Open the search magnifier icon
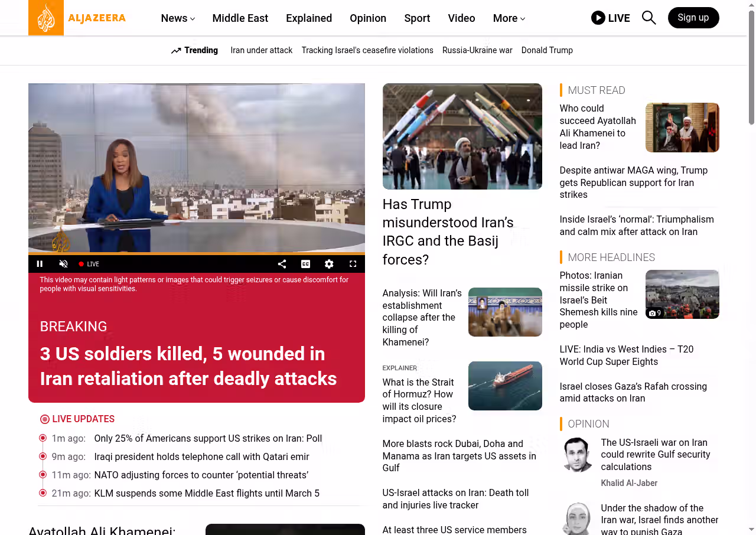 pos(649,18)
